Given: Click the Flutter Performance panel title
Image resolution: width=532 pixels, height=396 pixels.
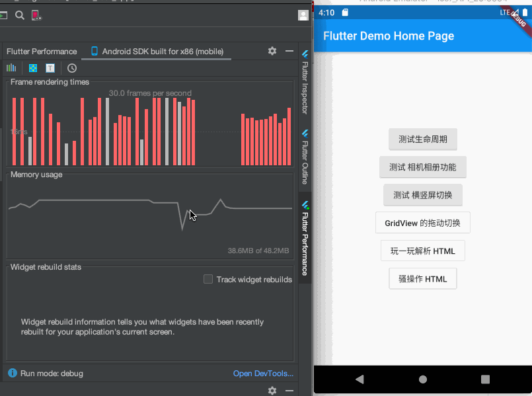Looking at the screenshot, I should [x=42, y=52].
